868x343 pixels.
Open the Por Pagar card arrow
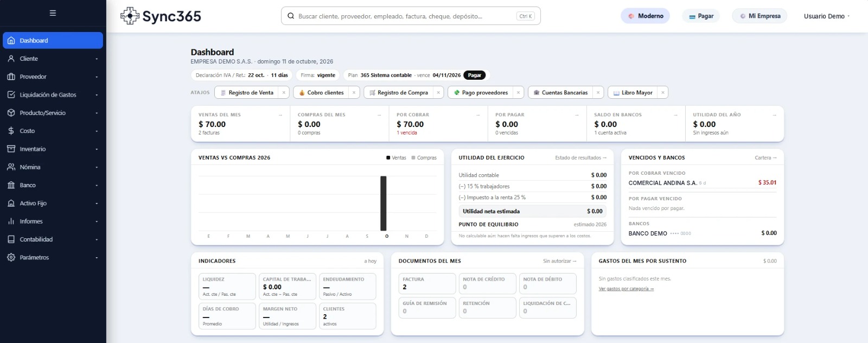577,115
